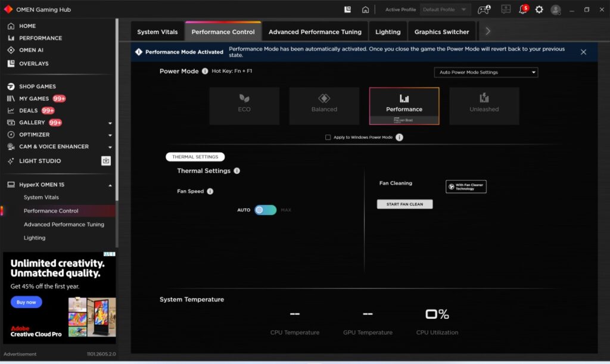
Task: Open OVERLAYS in sidebar
Action: (x=34, y=63)
